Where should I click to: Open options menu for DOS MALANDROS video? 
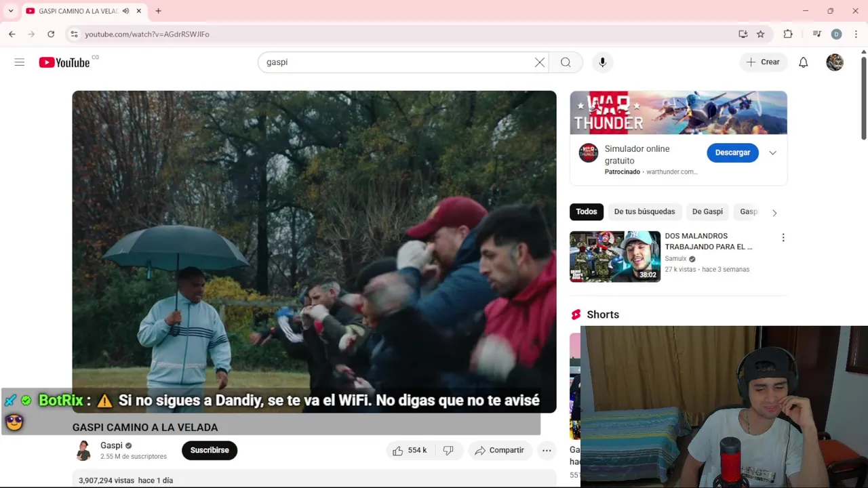click(783, 238)
